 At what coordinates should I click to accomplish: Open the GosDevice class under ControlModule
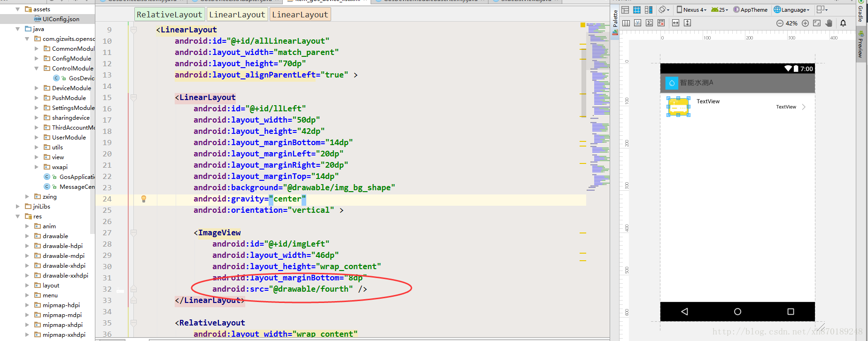coord(74,78)
